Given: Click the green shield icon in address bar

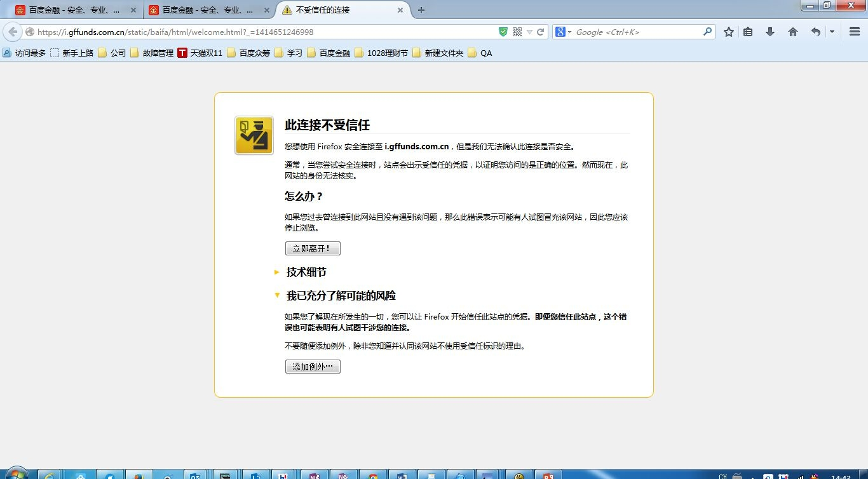Looking at the screenshot, I should (503, 32).
